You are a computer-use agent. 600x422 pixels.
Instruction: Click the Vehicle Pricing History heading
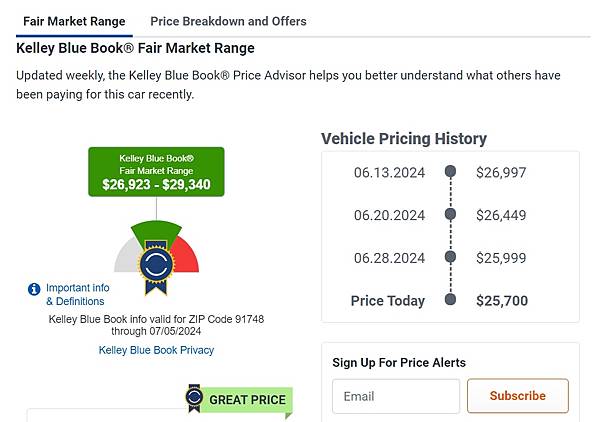(404, 139)
